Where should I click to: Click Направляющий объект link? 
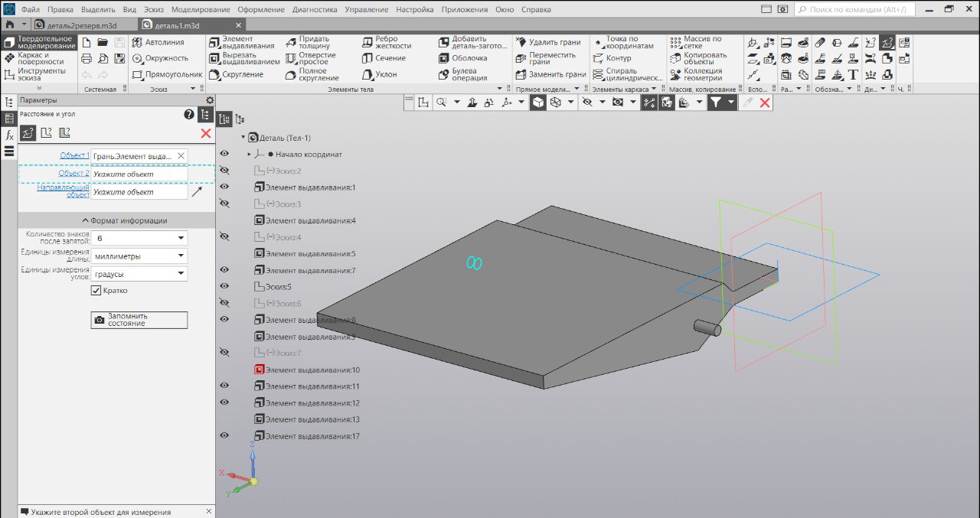pos(64,191)
